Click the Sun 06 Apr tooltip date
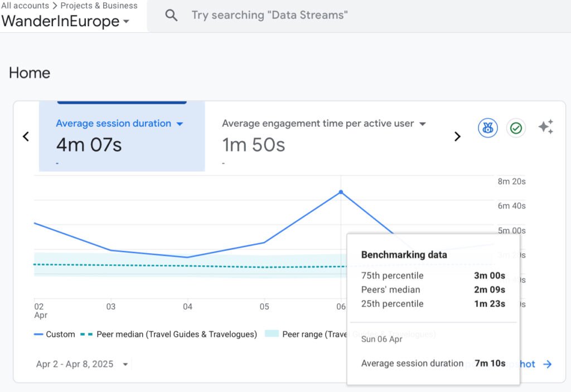The height and width of the screenshot is (392, 571). [381, 339]
